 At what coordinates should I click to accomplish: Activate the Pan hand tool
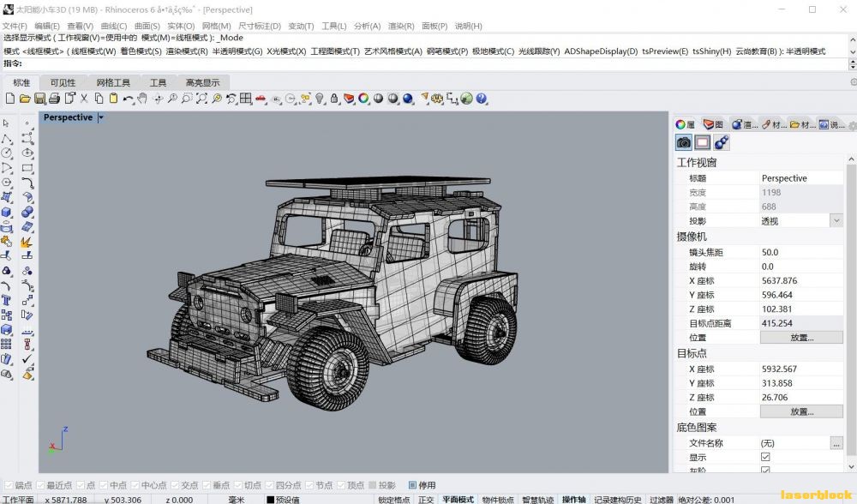(142, 99)
